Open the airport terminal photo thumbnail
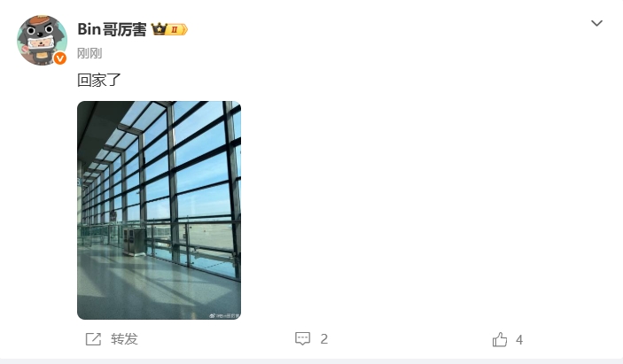 point(159,211)
